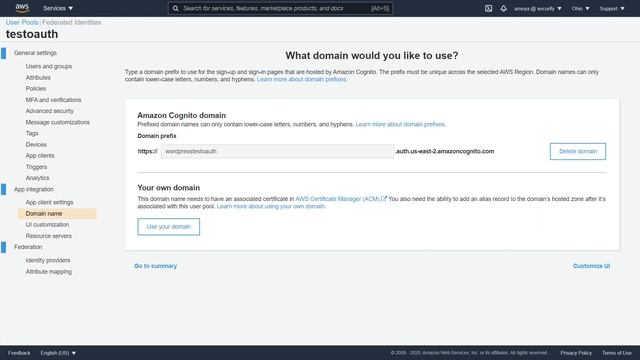The image size is (640, 360).
Task: Click Customize UI link
Action: coord(591,266)
